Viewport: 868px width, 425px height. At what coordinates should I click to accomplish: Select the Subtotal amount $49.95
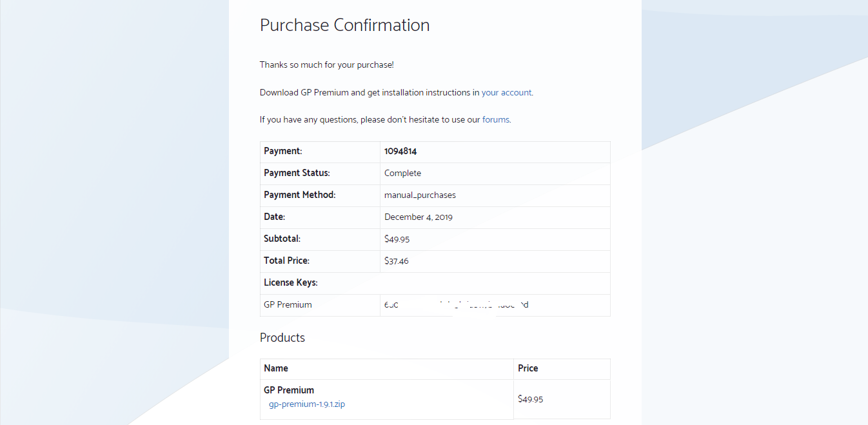pos(397,239)
